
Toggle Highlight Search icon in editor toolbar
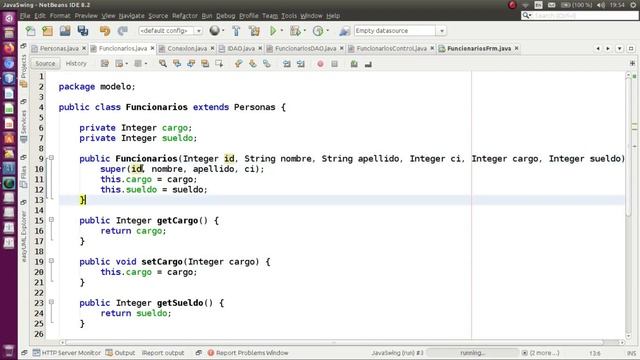(205, 64)
